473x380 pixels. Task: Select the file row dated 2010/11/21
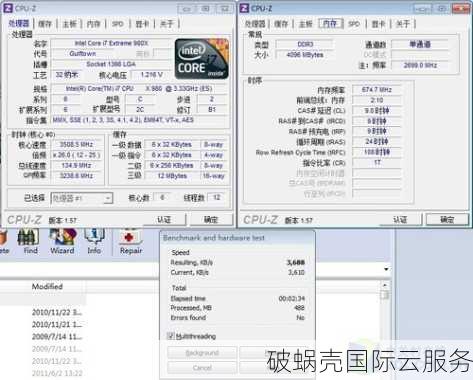[x=57, y=324]
